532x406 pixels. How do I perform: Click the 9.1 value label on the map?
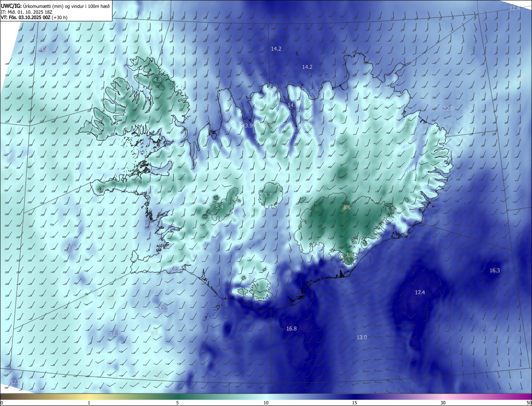point(62,316)
